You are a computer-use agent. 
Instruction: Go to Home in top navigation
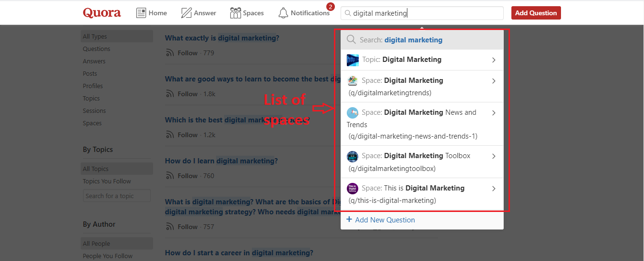pos(152,13)
